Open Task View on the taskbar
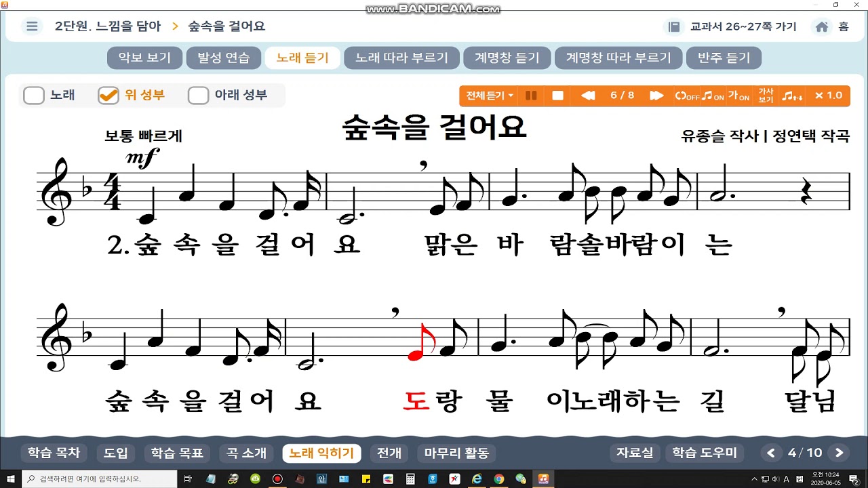Screen dimensions: 868x488 (189, 479)
